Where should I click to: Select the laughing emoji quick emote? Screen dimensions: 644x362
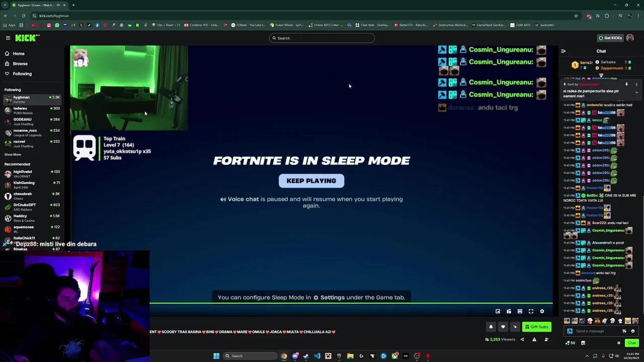click(x=627, y=321)
